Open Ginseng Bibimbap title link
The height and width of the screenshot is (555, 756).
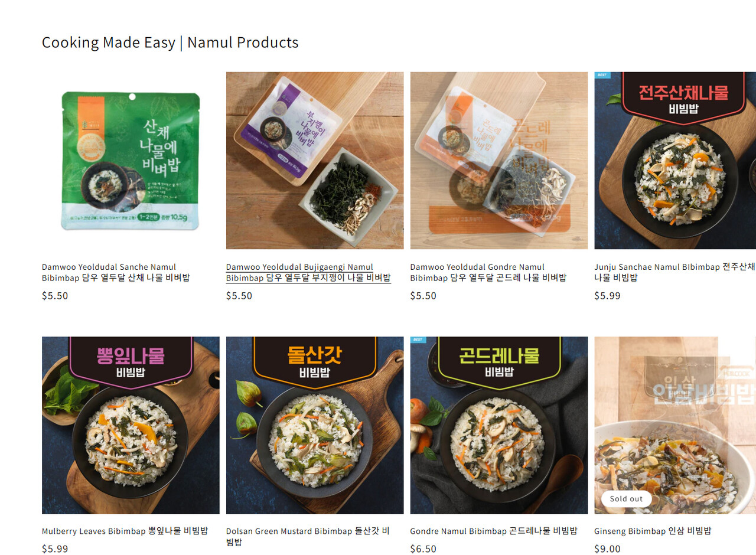tap(653, 531)
